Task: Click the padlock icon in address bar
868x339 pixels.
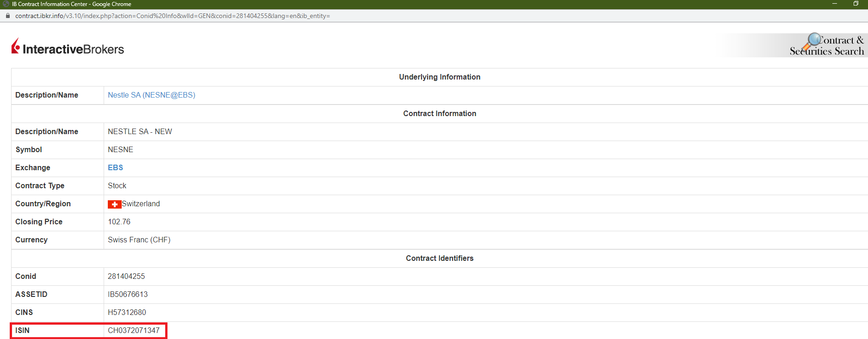Action: (x=8, y=16)
